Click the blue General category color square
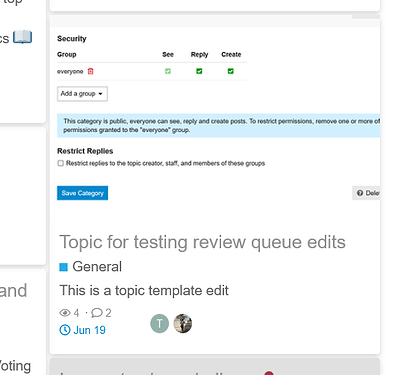This screenshot has width=409, height=375. pyautogui.click(x=63, y=267)
